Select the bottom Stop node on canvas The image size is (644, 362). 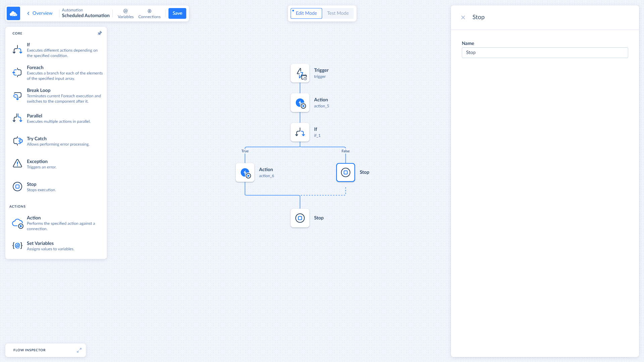click(x=300, y=218)
